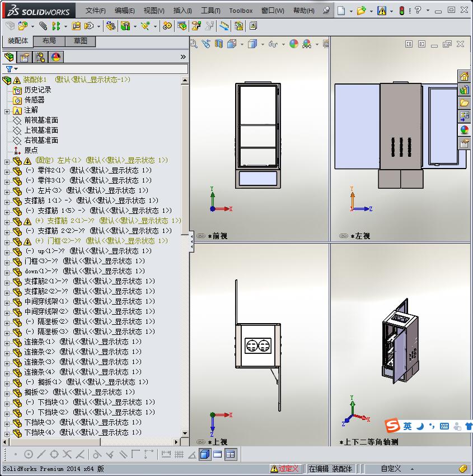Open Assembly Features tool

(125, 26)
